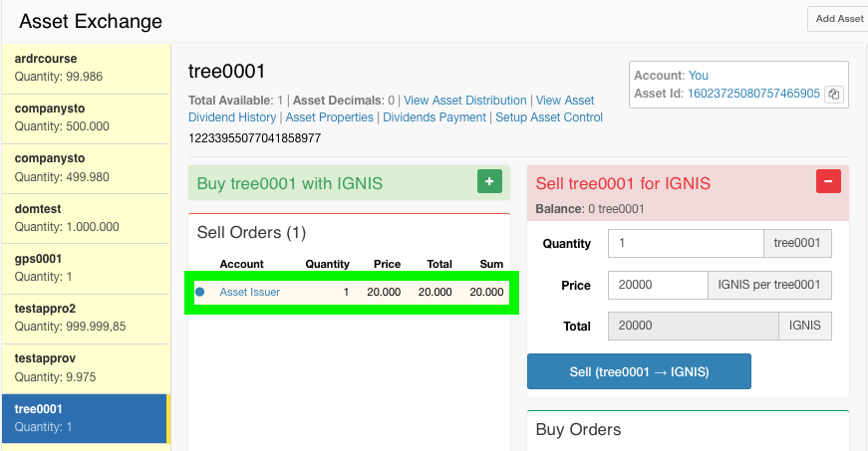Select ardrcourse asset in sidebar
868x451 pixels.
pyautogui.click(x=86, y=68)
